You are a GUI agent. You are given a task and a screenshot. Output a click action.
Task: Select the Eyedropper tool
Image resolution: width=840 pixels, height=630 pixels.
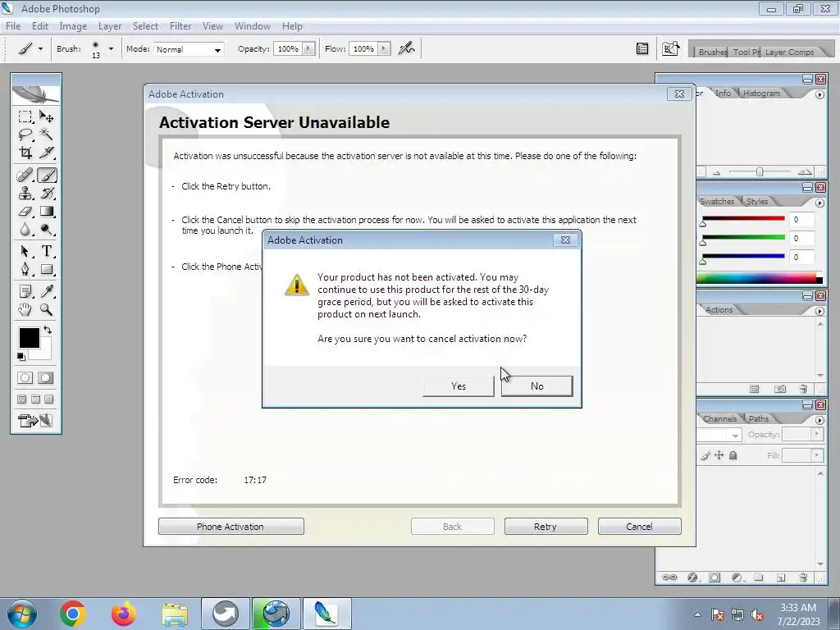click(x=47, y=291)
